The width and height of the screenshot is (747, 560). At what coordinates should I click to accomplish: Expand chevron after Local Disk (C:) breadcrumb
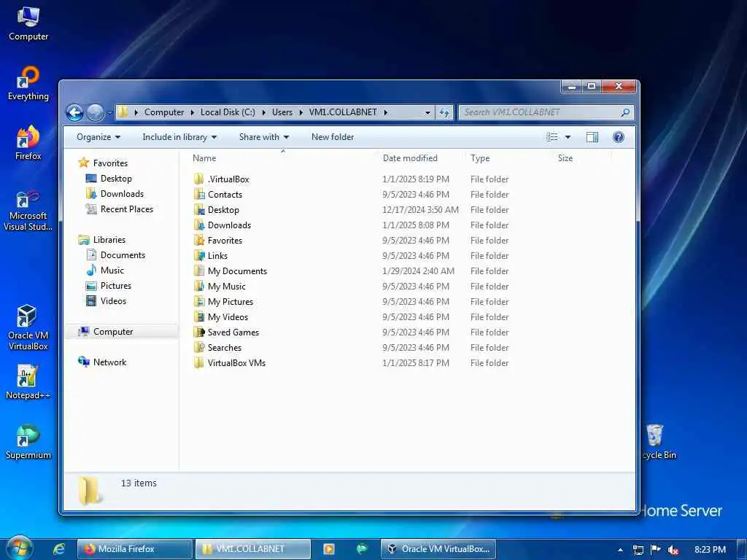coord(263,112)
